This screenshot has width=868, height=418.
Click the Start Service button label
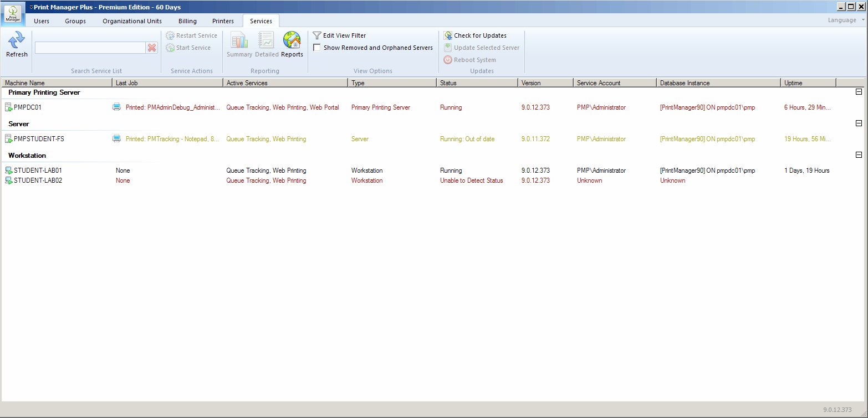[193, 48]
